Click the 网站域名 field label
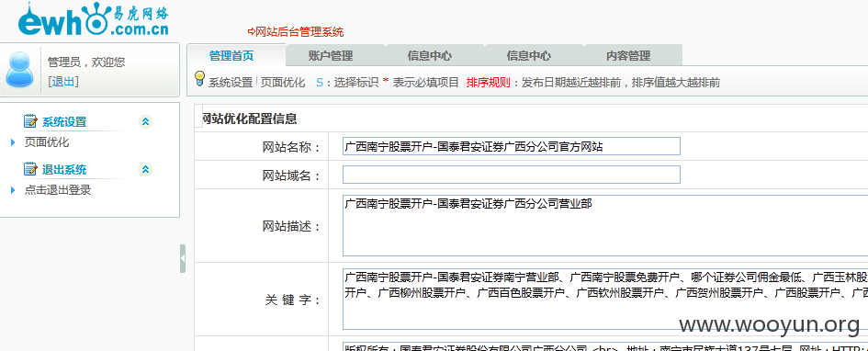This screenshot has width=868, height=351. tap(292, 175)
